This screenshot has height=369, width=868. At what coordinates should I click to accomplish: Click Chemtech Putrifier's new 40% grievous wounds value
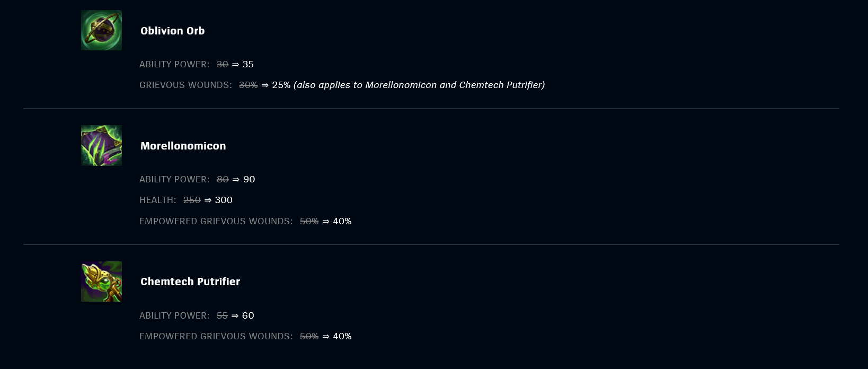click(342, 336)
